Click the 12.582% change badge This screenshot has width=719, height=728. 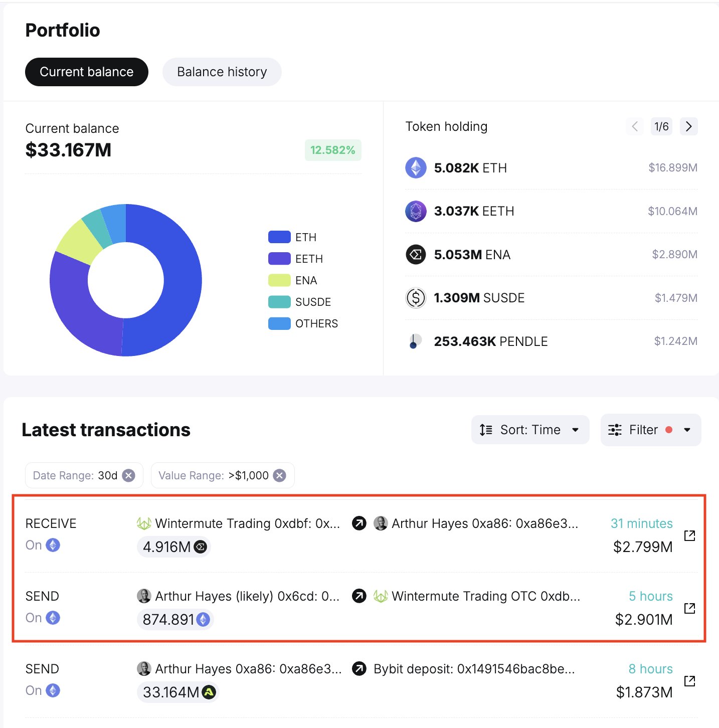332,150
